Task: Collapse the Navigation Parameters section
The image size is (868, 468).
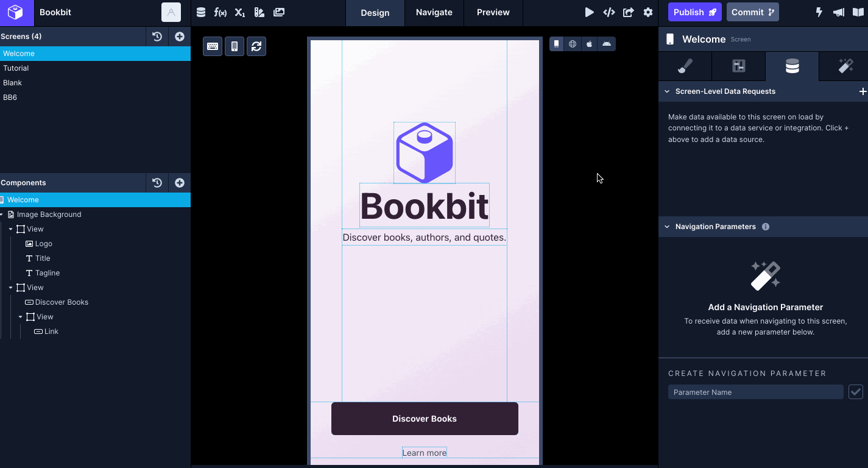Action: 668,227
